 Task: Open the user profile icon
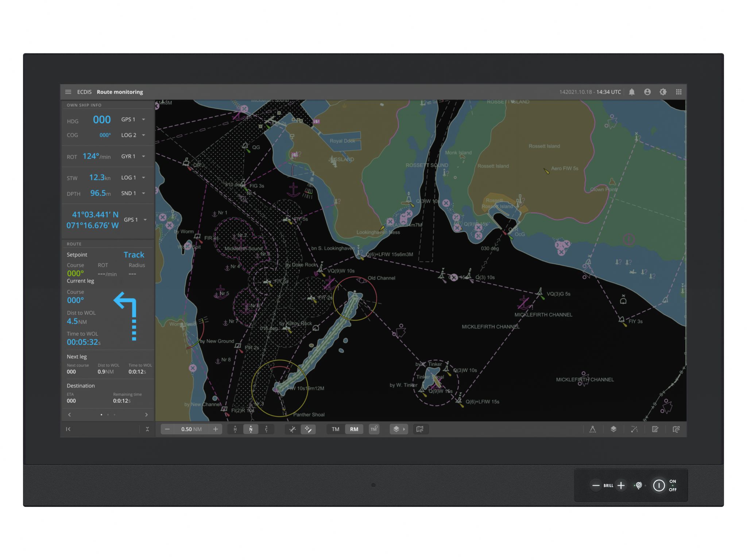647,92
